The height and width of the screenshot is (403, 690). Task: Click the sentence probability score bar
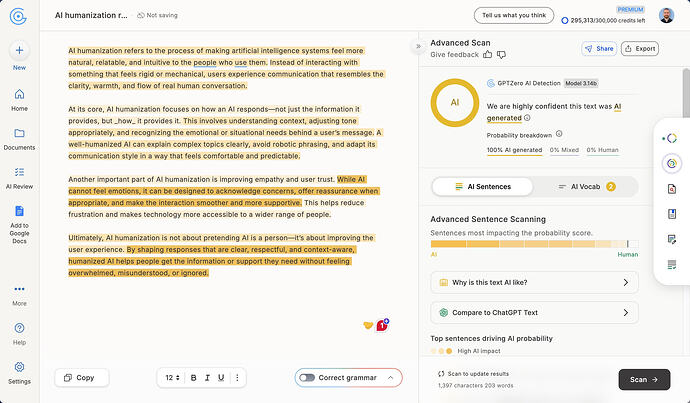point(534,244)
